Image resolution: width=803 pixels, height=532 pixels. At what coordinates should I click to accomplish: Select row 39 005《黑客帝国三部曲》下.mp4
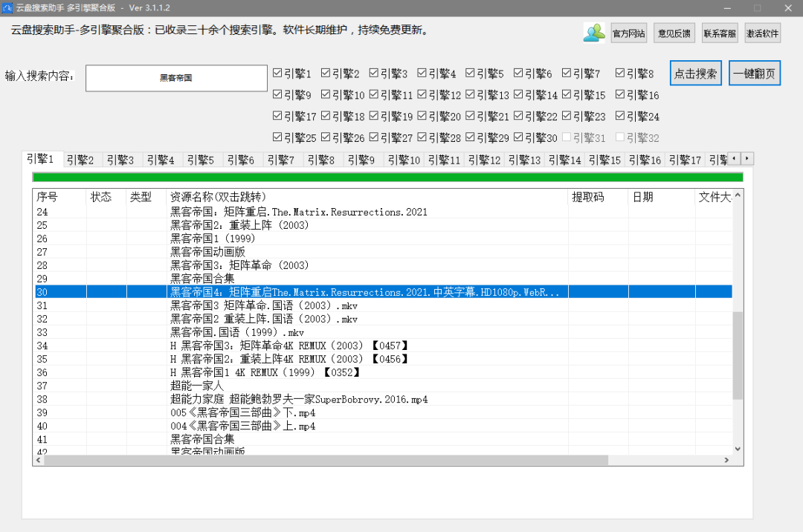[383, 412]
